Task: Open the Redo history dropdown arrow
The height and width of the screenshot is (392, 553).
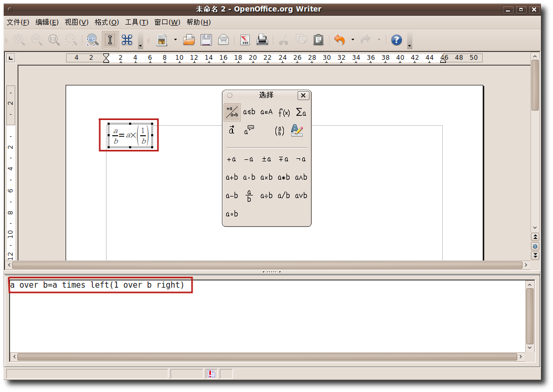Action: coord(379,40)
